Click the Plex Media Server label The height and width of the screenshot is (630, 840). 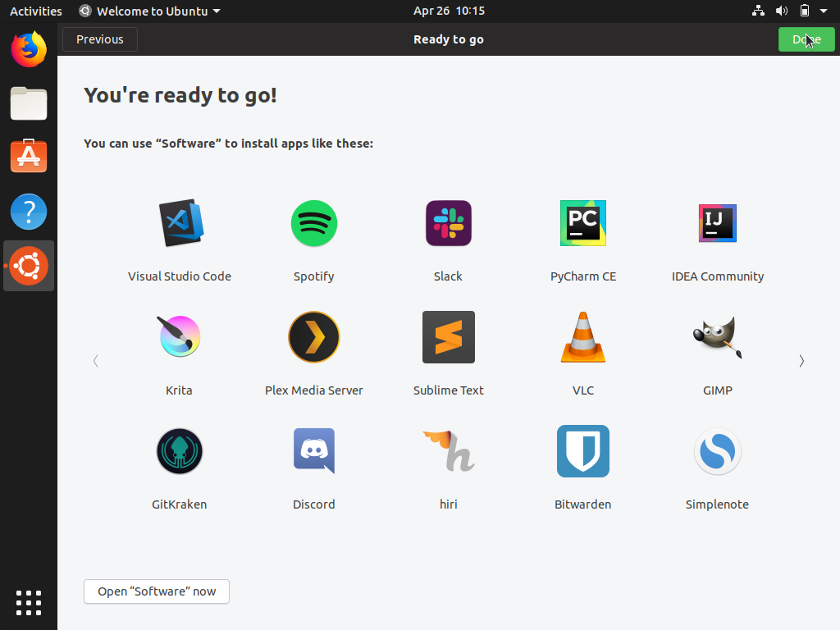[314, 390]
